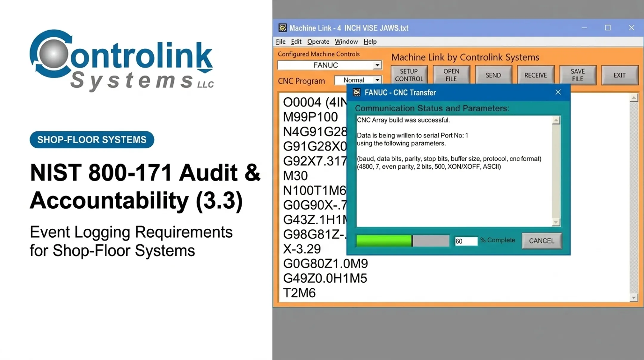Click 'CNC Array build was successful.' text

pyautogui.click(x=403, y=120)
